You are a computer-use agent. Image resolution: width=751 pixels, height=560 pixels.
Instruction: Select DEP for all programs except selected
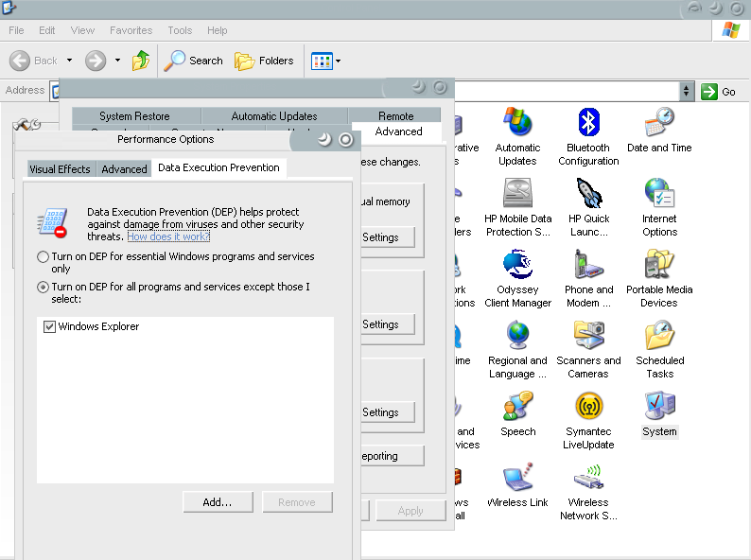tap(43, 287)
